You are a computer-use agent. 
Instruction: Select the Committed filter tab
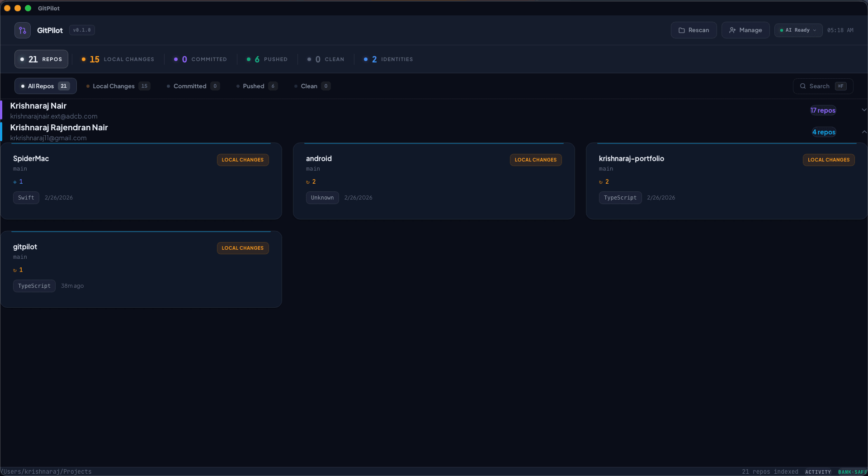point(193,86)
